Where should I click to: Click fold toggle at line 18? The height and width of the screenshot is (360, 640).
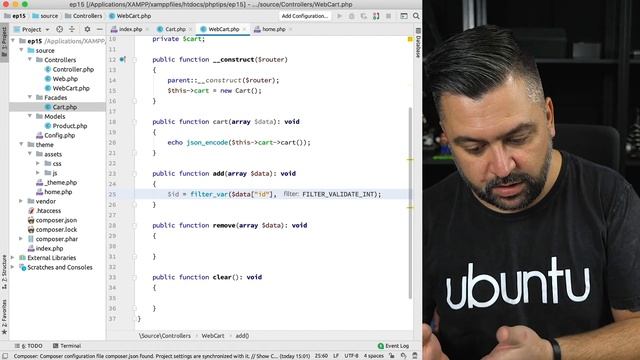pyautogui.click(x=134, y=122)
